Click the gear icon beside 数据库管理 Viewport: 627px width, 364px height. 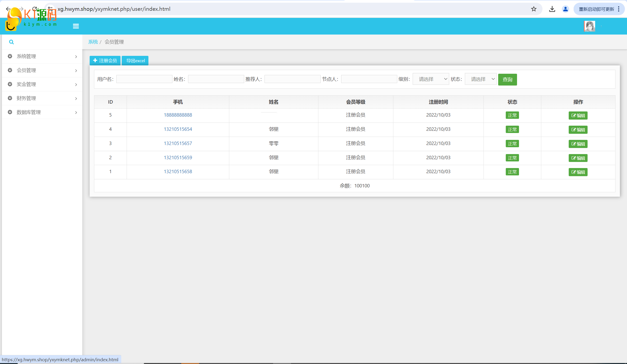10,112
